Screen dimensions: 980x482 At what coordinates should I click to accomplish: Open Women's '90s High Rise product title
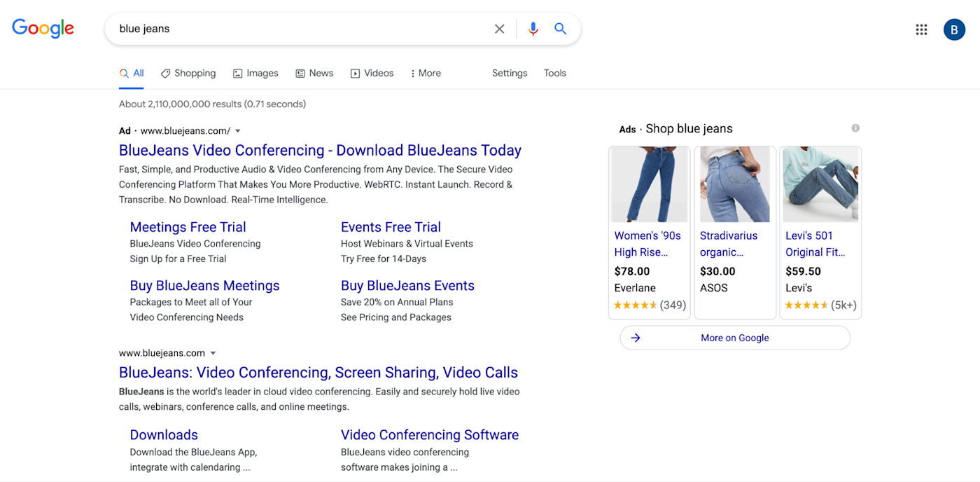(x=647, y=244)
